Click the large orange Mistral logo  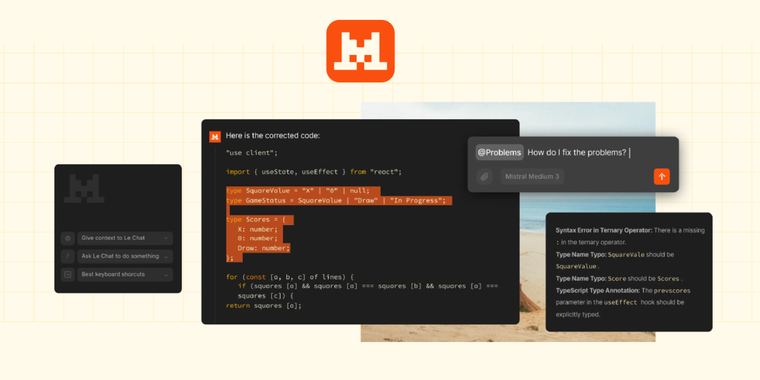[x=360, y=51]
